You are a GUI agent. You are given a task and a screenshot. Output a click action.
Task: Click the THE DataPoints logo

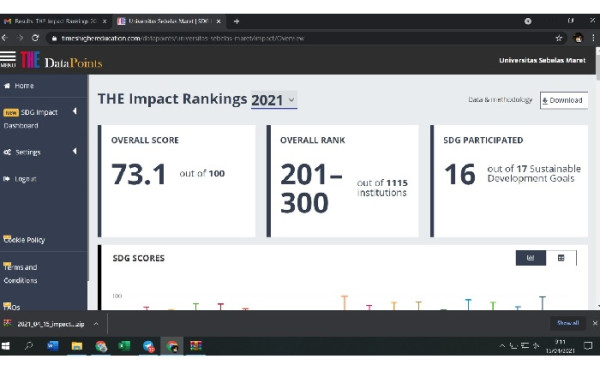click(x=61, y=60)
